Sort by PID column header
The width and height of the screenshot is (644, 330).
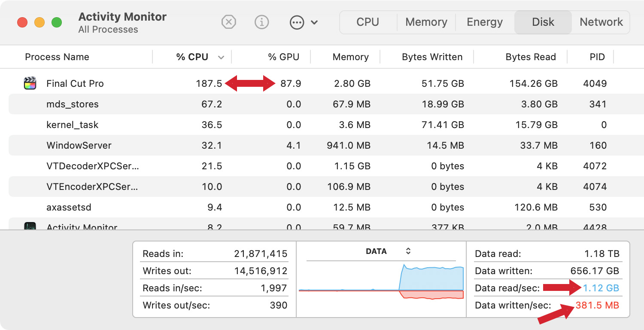[x=597, y=57]
